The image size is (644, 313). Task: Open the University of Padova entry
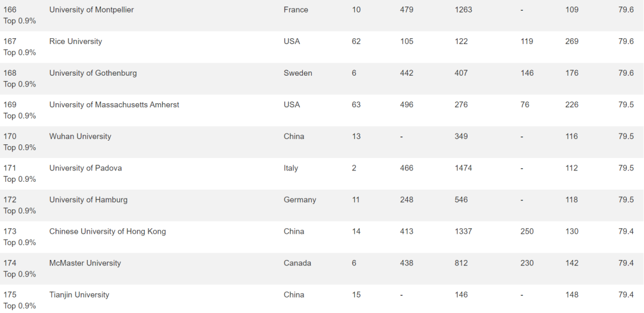click(x=85, y=168)
